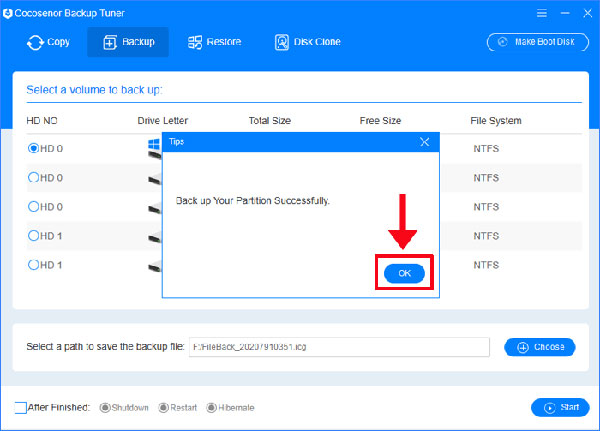The height and width of the screenshot is (431, 600).
Task: Click the Cocosenor shield logo icon
Action: tap(7, 13)
